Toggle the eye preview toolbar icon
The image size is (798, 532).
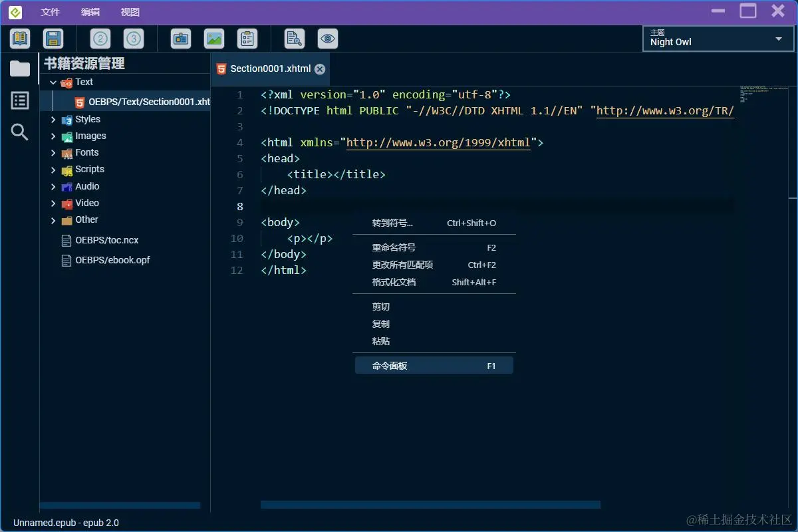pyautogui.click(x=328, y=39)
